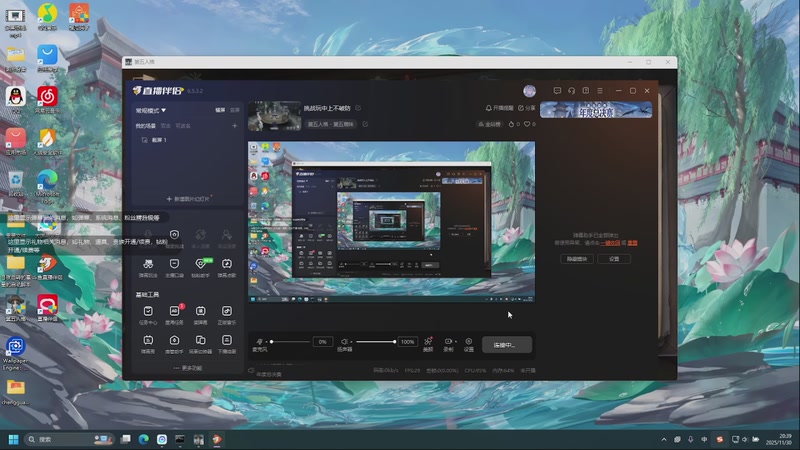Switch the preview to 横屏 landscape mode

pyautogui.click(x=220, y=110)
